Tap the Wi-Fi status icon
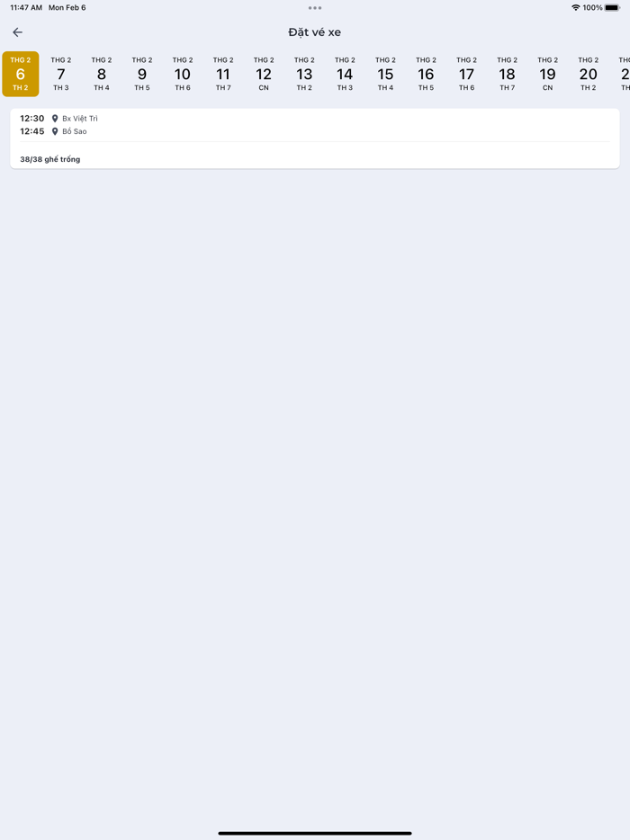This screenshot has height=840, width=630. 576,7
